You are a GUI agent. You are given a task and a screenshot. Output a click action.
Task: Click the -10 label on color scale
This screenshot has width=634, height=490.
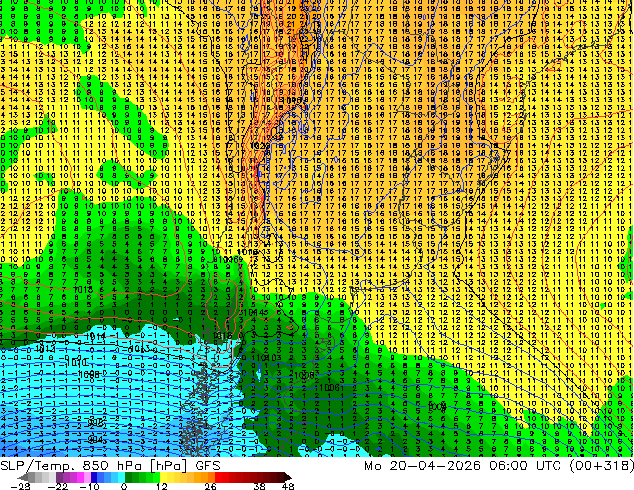click(x=89, y=486)
